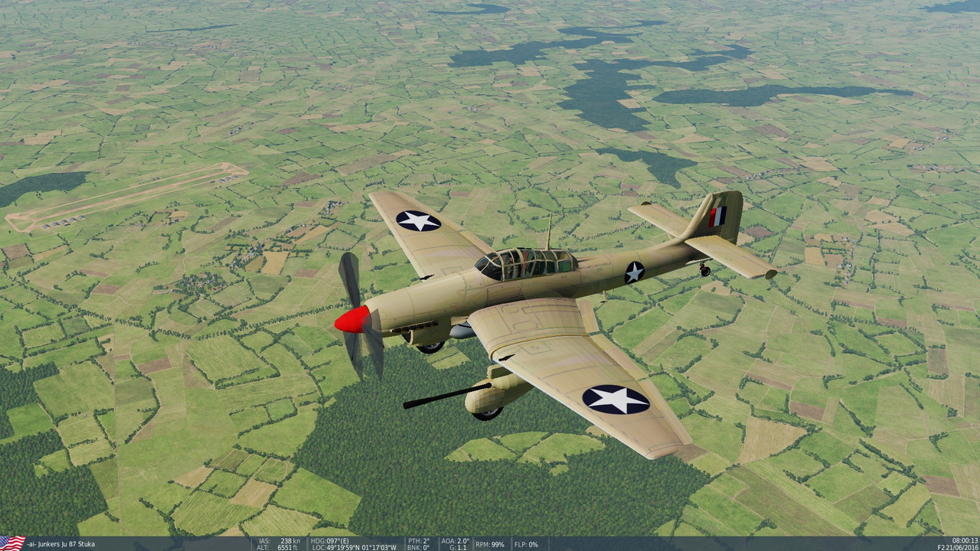
Task: Click the US flag icon in the status bar
Action: click(x=11, y=543)
